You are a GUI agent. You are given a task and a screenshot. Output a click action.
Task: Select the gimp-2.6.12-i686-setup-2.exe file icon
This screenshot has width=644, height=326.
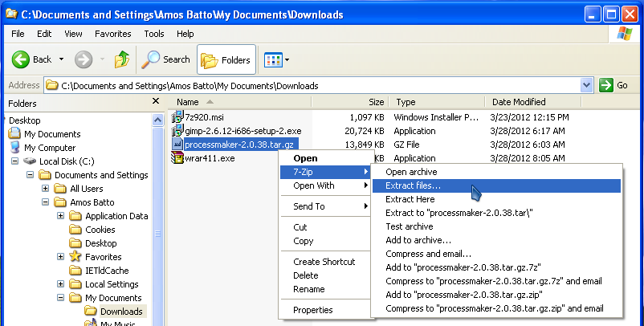coord(177,131)
